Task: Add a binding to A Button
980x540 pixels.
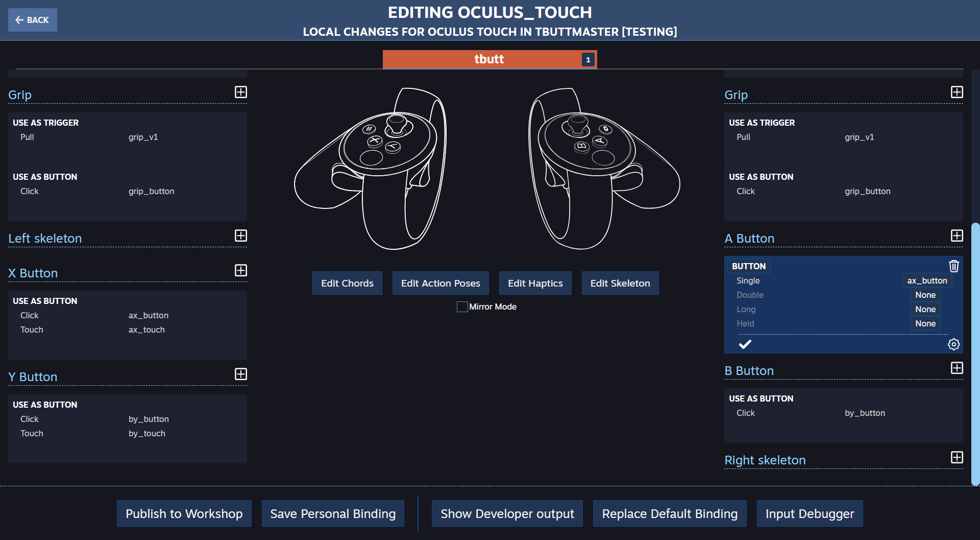Action: (x=957, y=236)
